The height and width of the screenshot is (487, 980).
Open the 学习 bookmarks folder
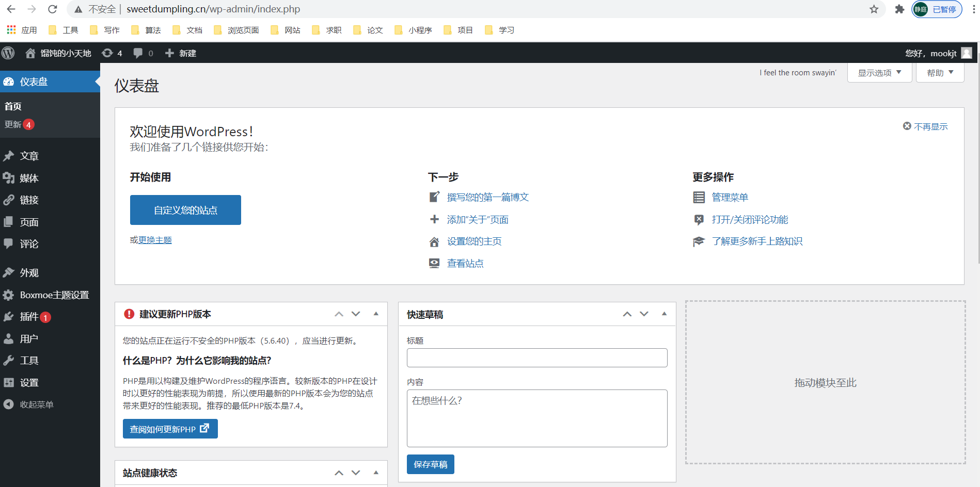[x=500, y=30]
